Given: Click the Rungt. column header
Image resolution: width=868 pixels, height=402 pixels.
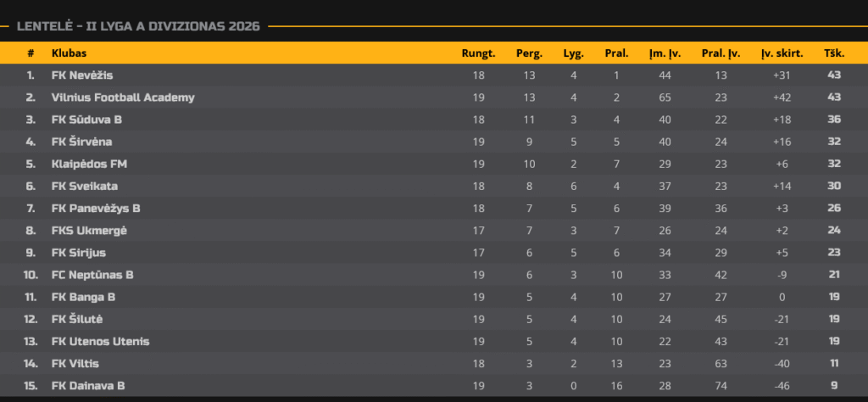Looking at the screenshot, I should coord(478,53).
